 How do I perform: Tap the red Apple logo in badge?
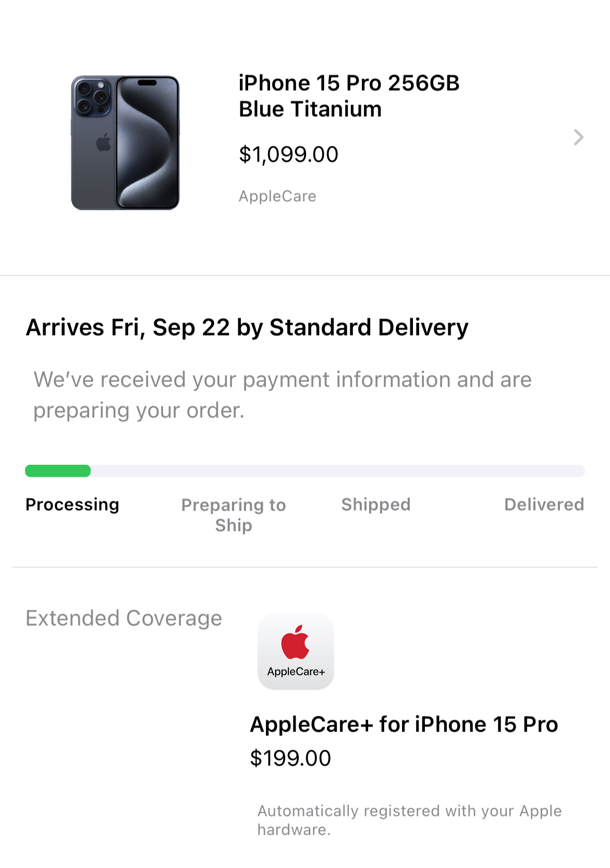(295, 642)
